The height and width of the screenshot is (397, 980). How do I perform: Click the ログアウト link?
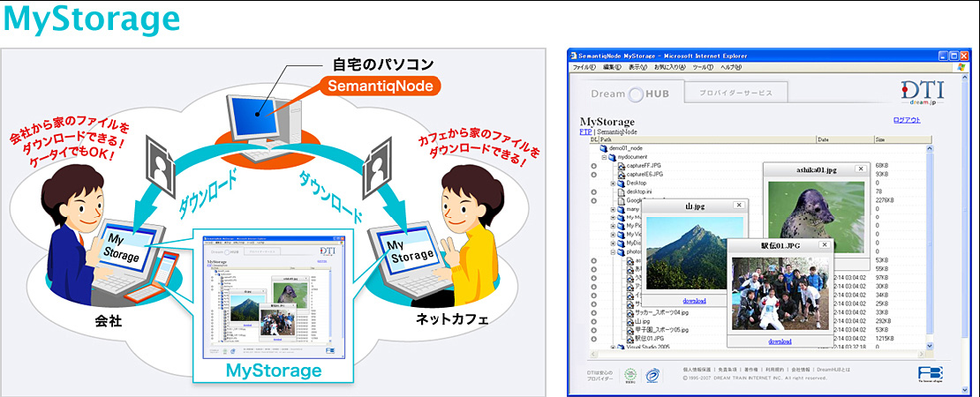(907, 121)
